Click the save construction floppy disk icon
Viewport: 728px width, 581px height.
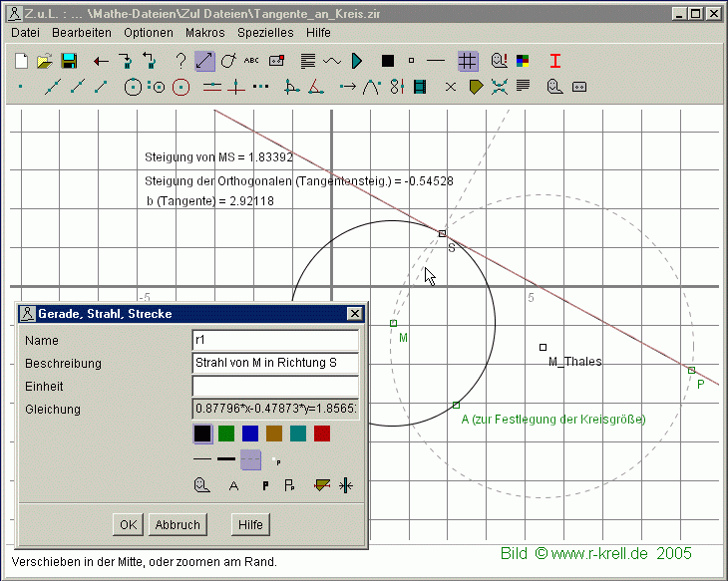(x=69, y=61)
